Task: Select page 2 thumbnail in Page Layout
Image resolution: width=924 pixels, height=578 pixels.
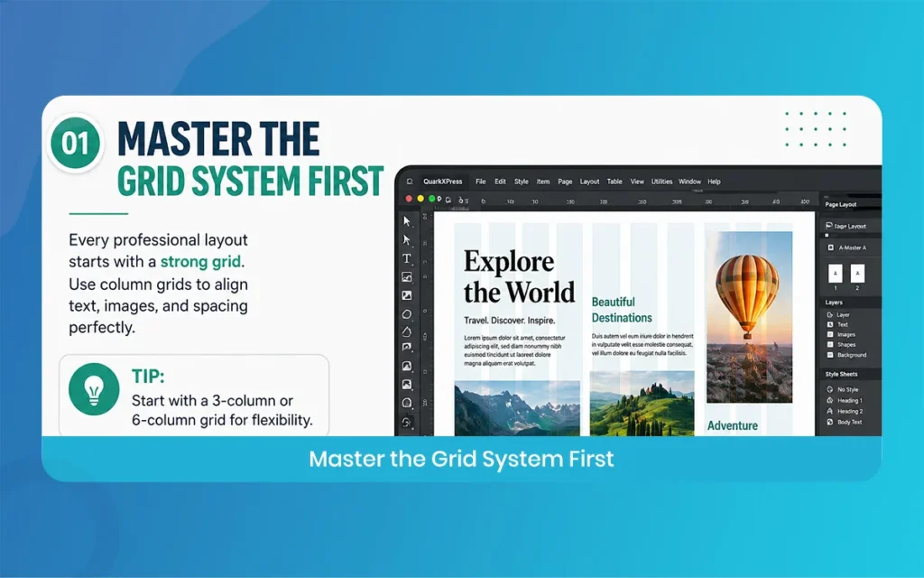Action: click(x=857, y=273)
